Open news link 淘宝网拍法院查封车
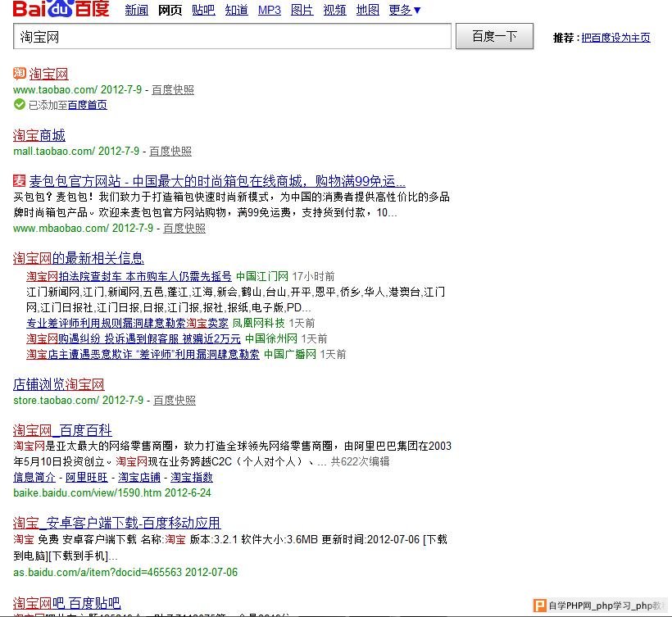This screenshot has height=617, width=672. (x=129, y=276)
